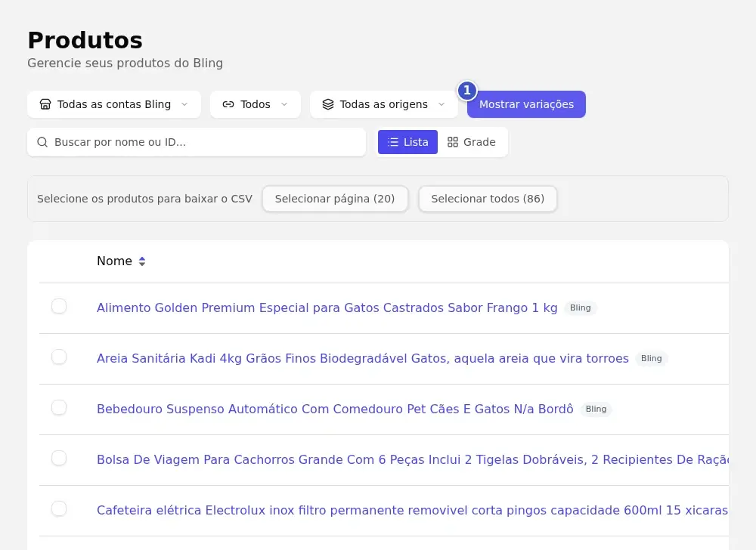Click the Produtos page heading
The image size is (756, 550).
tap(85, 41)
